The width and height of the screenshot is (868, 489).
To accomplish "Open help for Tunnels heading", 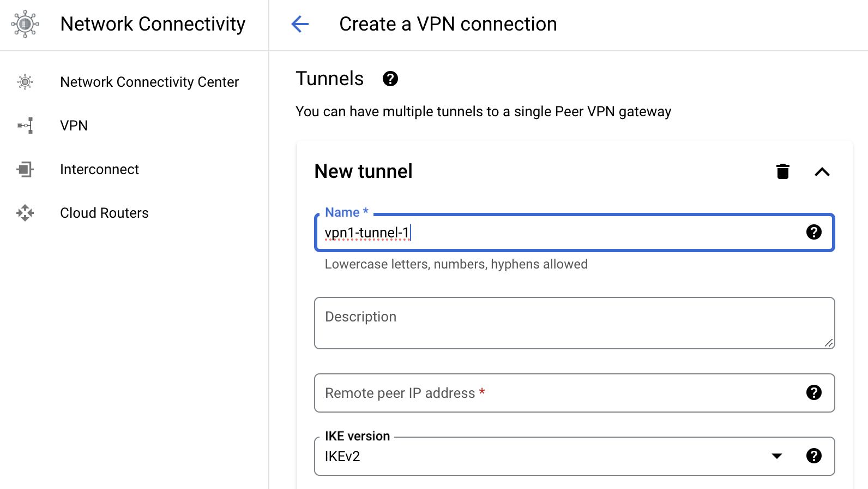I will 390,79.
